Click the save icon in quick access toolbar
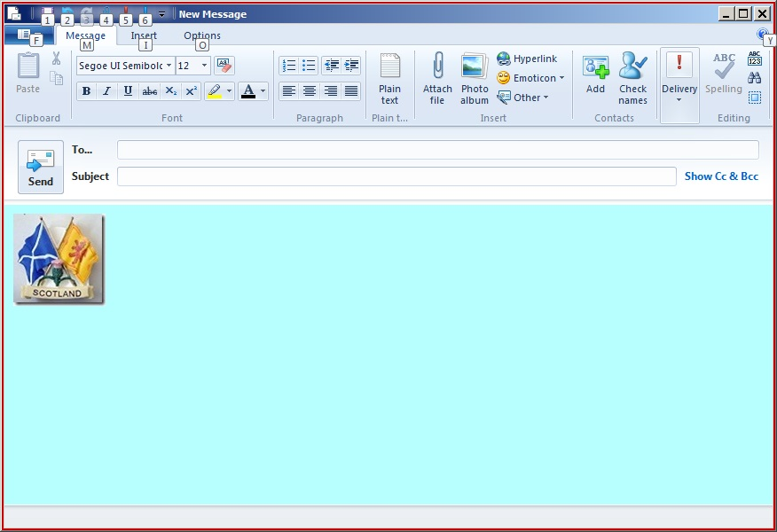This screenshot has width=777, height=532. pos(47,13)
